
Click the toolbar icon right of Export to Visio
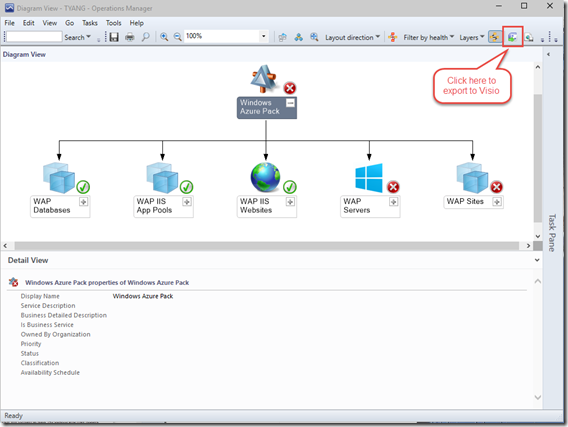coord(529,37)
